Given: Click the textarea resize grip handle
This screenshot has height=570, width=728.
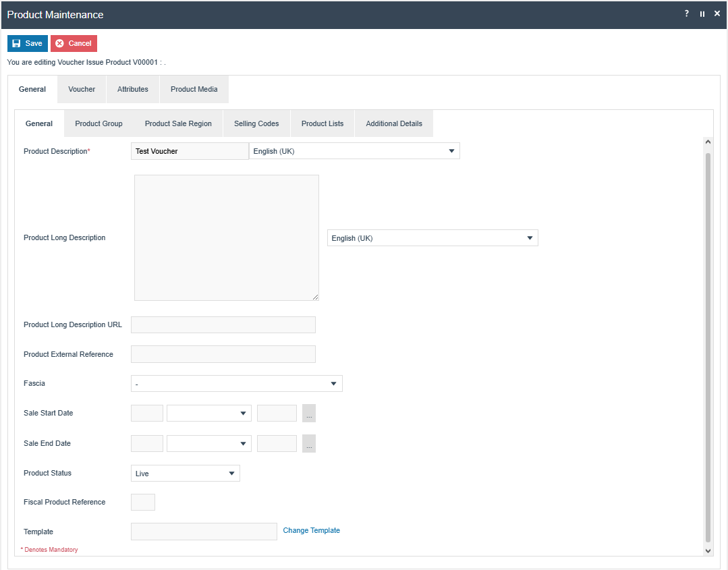Looking at the screenshot, I should 315,297.
